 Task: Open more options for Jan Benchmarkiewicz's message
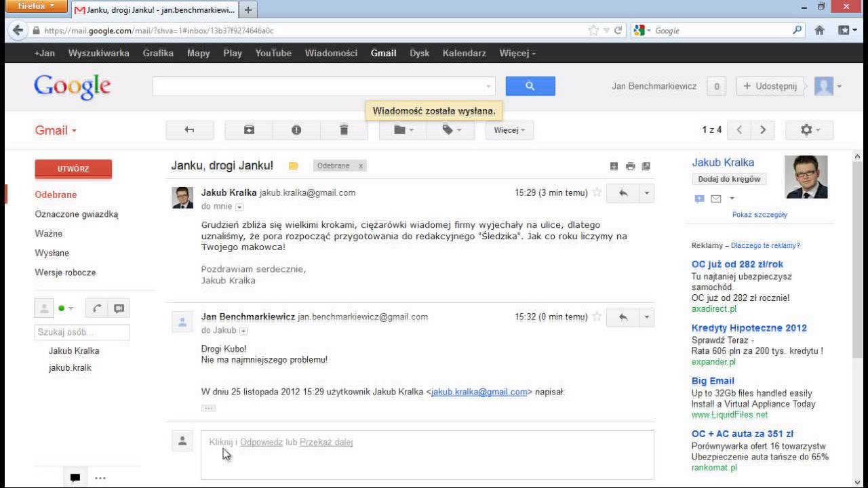647,317
